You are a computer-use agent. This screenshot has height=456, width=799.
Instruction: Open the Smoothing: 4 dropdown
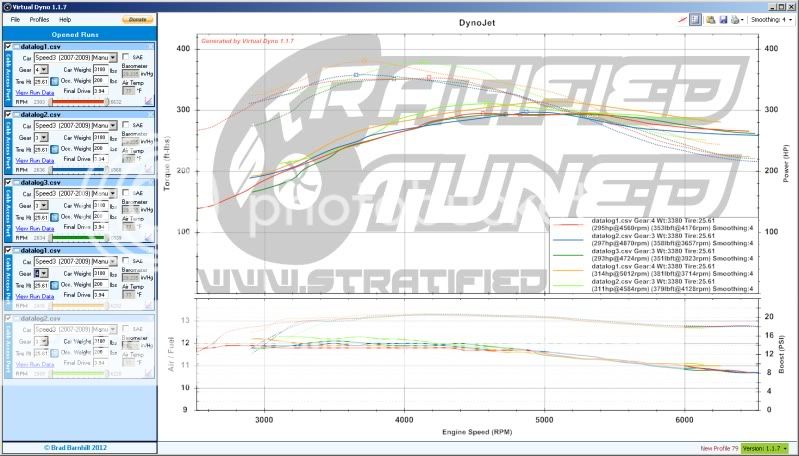click(771, 20)
